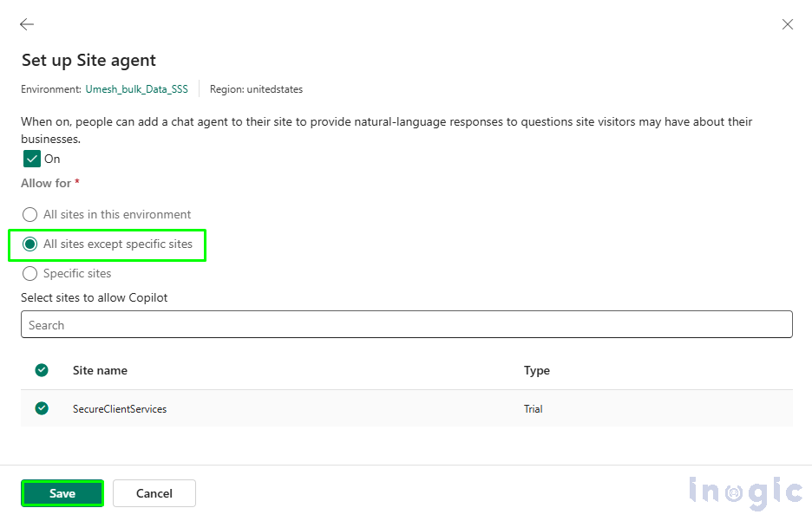Sort by the Site name column header

coord(100,370)
